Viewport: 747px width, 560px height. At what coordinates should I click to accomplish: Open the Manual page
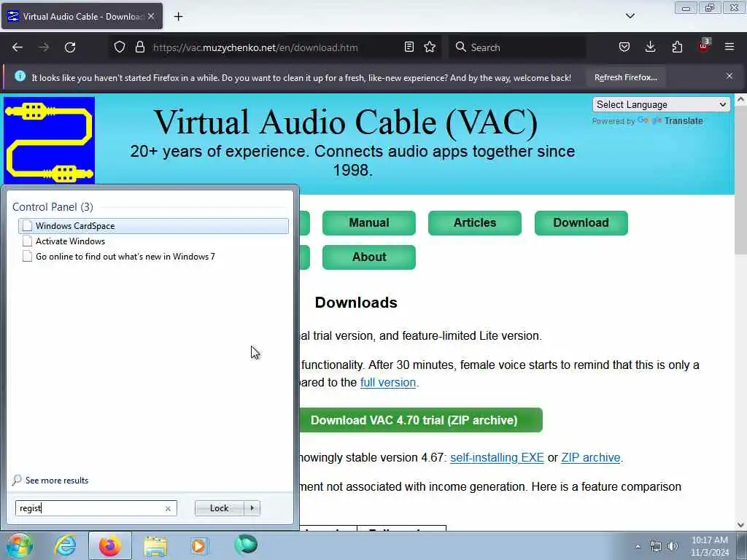(368, 223)
